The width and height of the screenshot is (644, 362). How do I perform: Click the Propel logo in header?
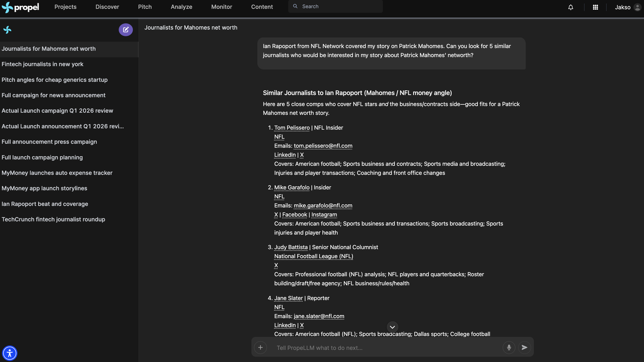coord(21,7)
